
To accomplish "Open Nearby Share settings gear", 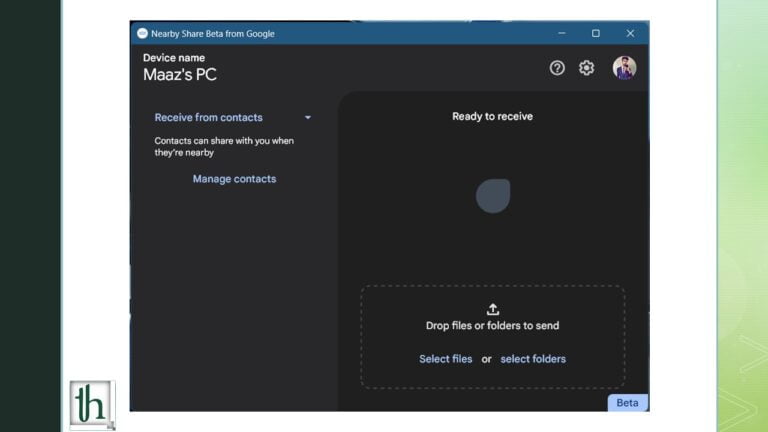I will pyautogui.click(x=586, y=68).
